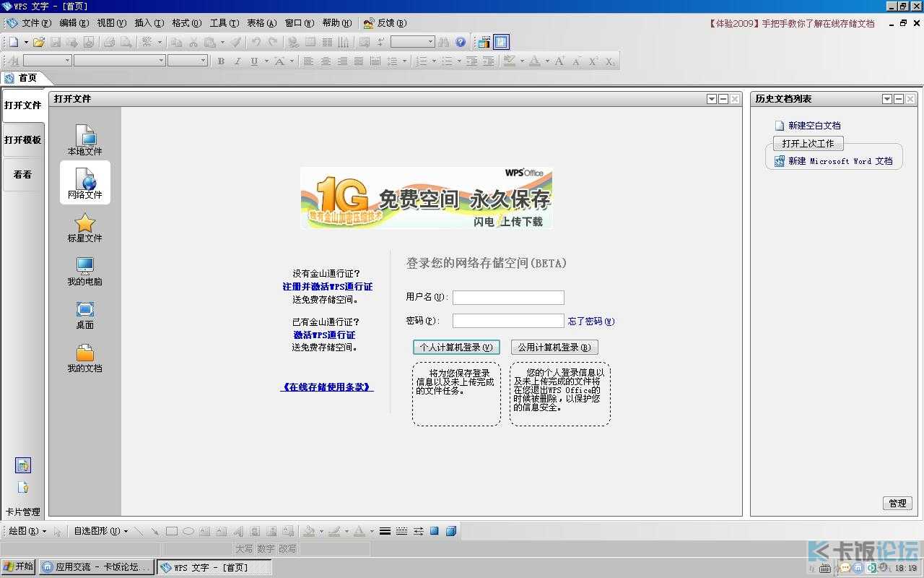Open the font name combo box
924x578 pixels.
pos(120,61)
